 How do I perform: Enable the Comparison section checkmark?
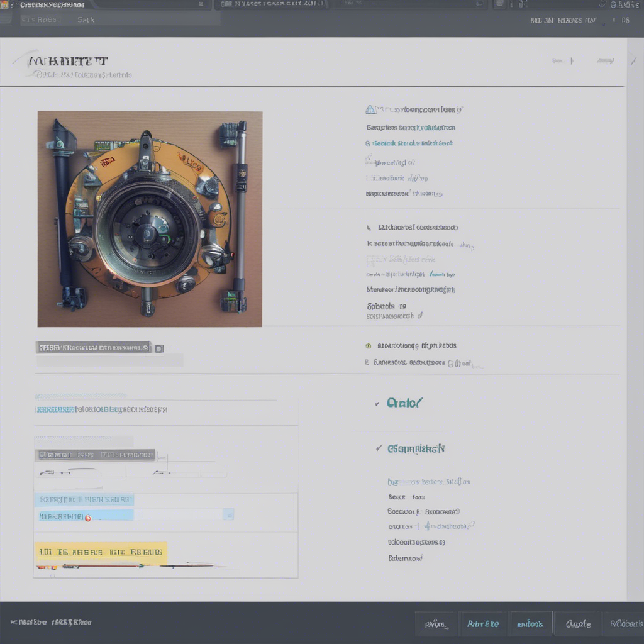pos(379,448)
